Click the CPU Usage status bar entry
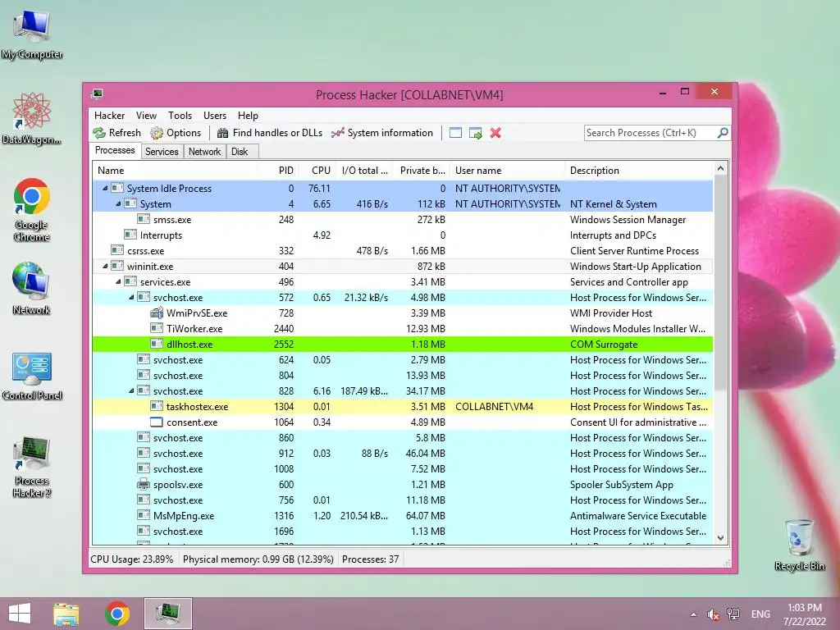Image resolution: width=840 pixels, height=630 pixels. [x=132, y=559]
